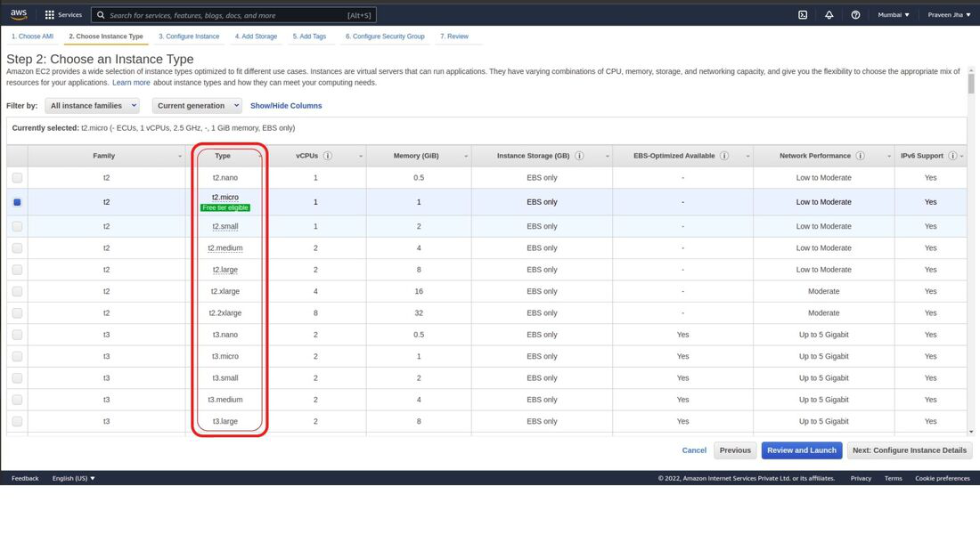
Task: Open the vCPUs column sort arrow
Action: point(361,156)
